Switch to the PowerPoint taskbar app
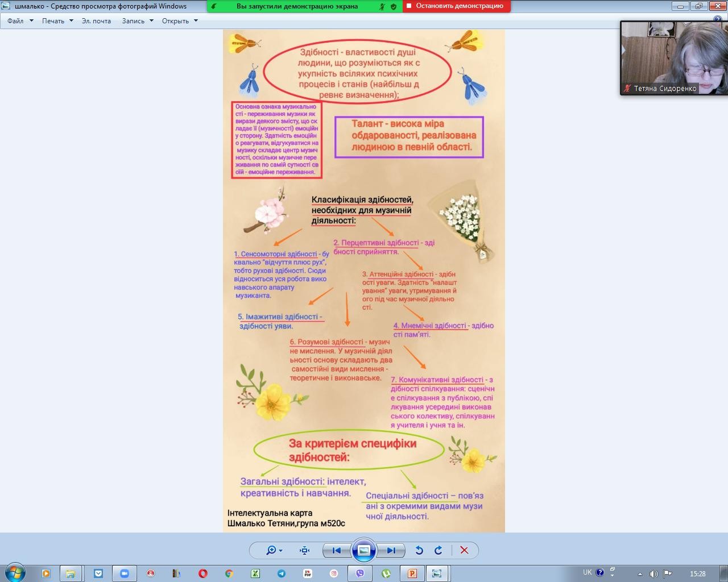The height and width of the screenshot is (582, 728). click(412, 573)
